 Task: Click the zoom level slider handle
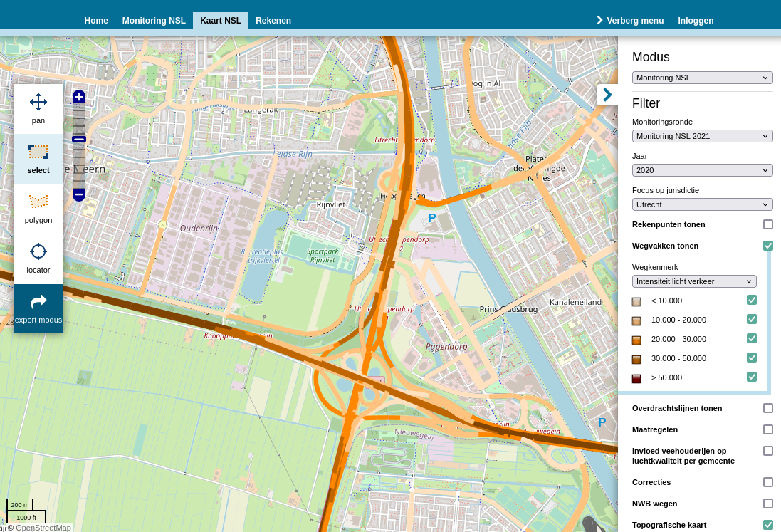(79, 140)
